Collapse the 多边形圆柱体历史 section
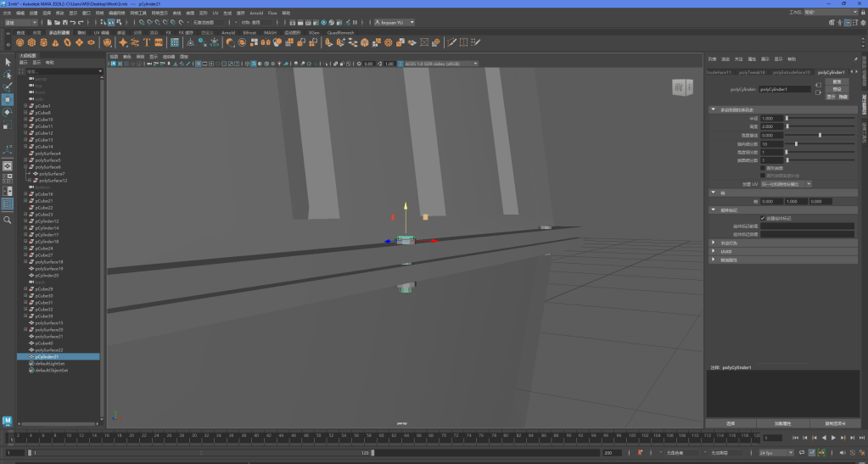Image resolution: width=868 pixels, height=464 pixels. point(714,109)
